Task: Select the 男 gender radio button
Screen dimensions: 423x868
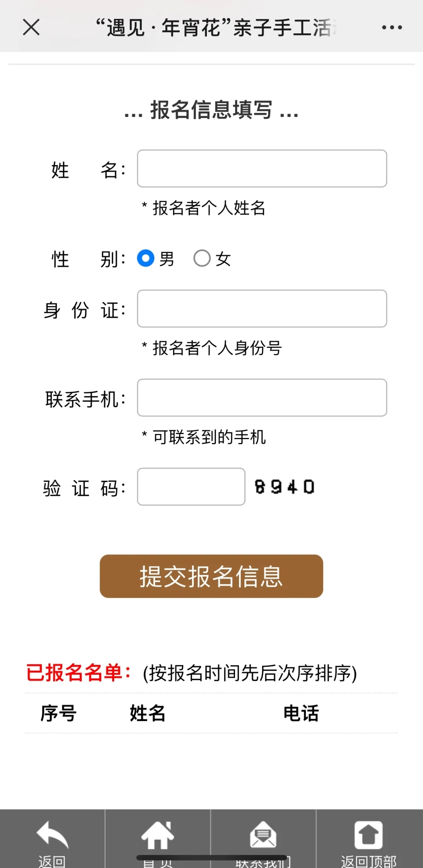Action: [146, 259]
